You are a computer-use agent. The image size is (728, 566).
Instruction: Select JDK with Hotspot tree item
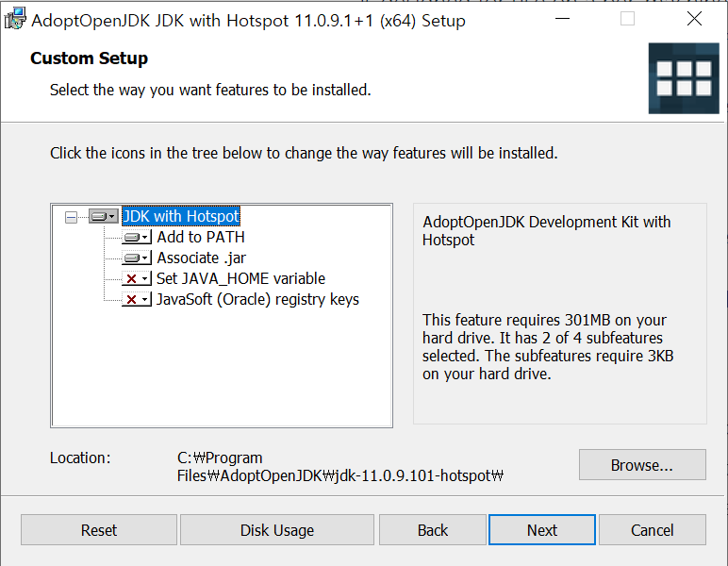click(181, 216)
